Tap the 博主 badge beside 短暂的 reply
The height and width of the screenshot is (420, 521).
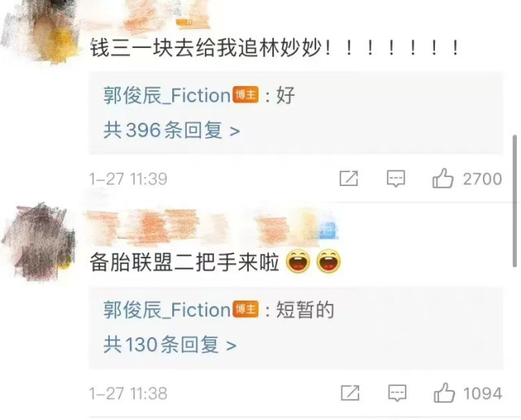(x=245, y=309)
